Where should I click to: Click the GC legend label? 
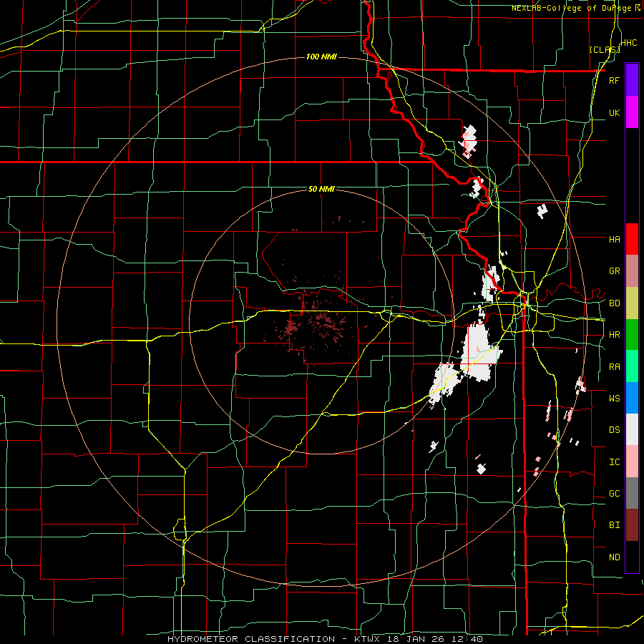[614, 494]
